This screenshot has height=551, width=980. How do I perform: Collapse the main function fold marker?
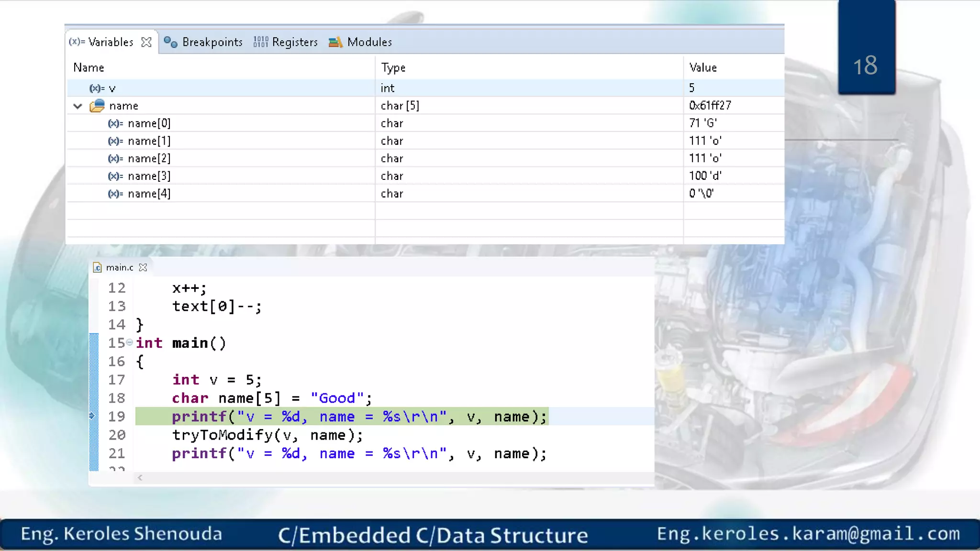tap(129, 342)
